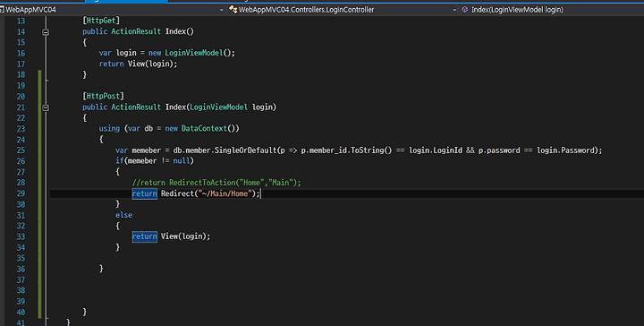Viewport: 644px width, 326px height.
Task: Click db.member on line 25
Action: point(191,150)
